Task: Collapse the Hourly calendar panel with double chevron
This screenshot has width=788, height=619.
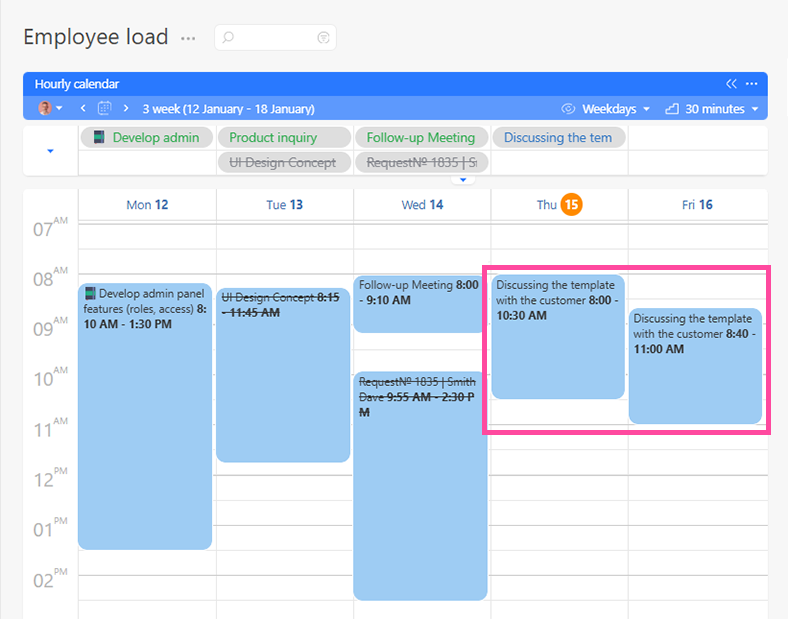Action: (x=731, y=84)
